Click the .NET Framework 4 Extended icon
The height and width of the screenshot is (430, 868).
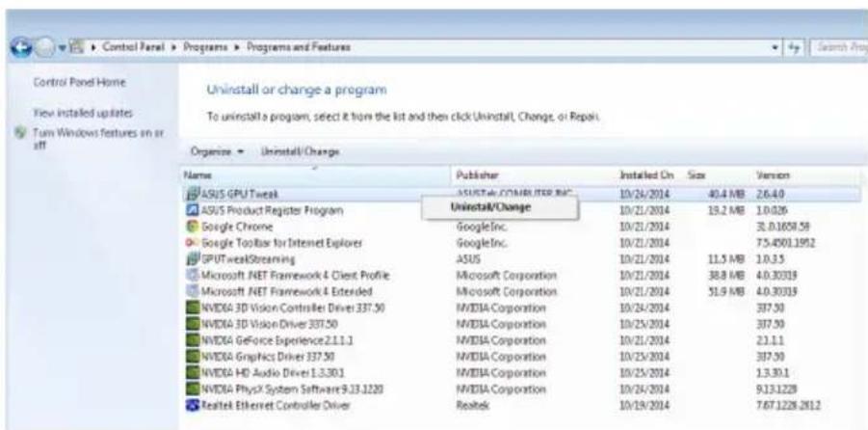(x=192, y=291)
